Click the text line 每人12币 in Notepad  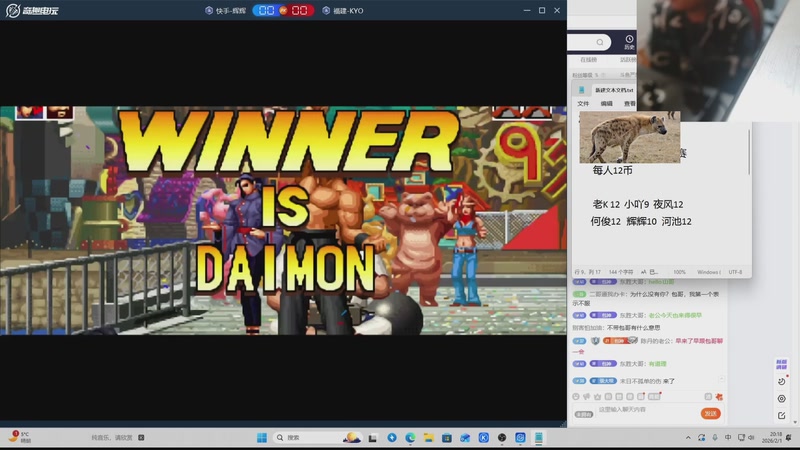pyautogui.click(x=612, y=170)
